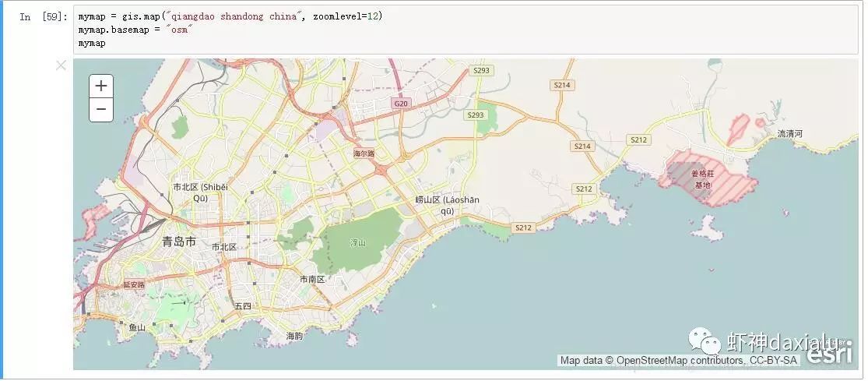Click the G20 highway shield marker
The width and height of the screenshot is (868, 381).
tap(400, 104)
